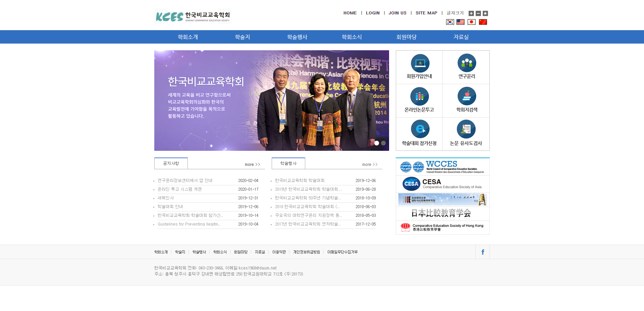Open notice 온라인 투고 시스템 개편
This screenshot has width=644, height=311.
180,189
